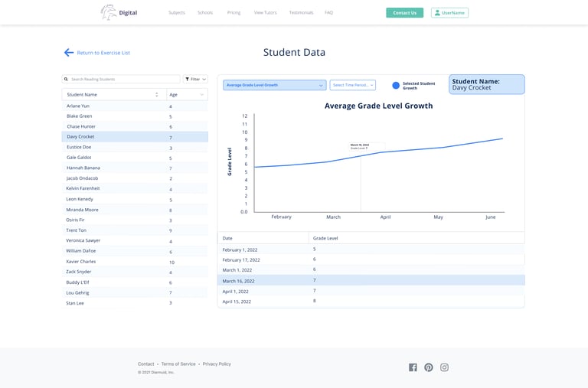
Task: Click the February 1, 2022 row
Action: tap(371, 249)
